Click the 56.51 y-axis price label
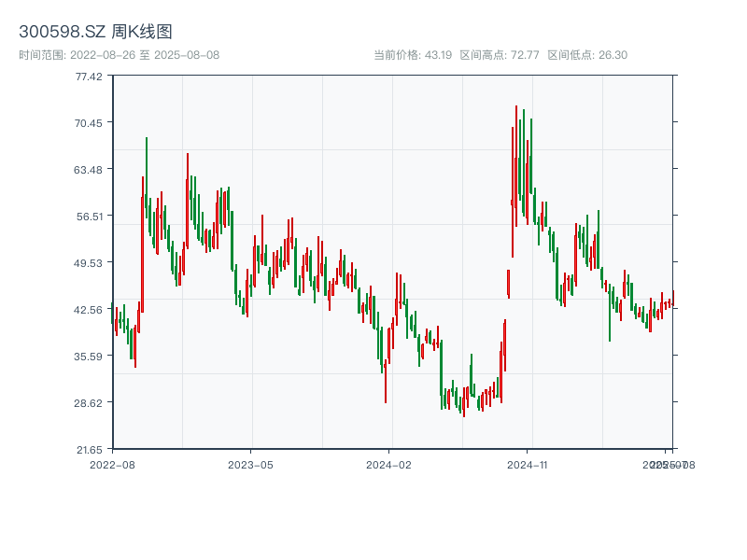Viewport: 747px width, 560px height. tap(90, 216)
